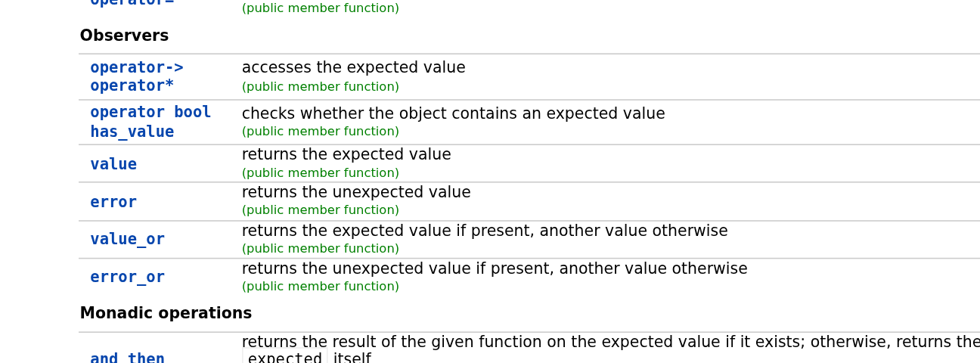
Task: Follow the value_or link
Action: coord(127,240)
